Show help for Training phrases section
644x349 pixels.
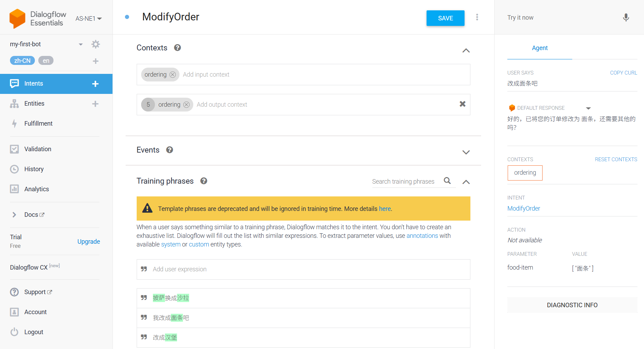pos(204,181)
